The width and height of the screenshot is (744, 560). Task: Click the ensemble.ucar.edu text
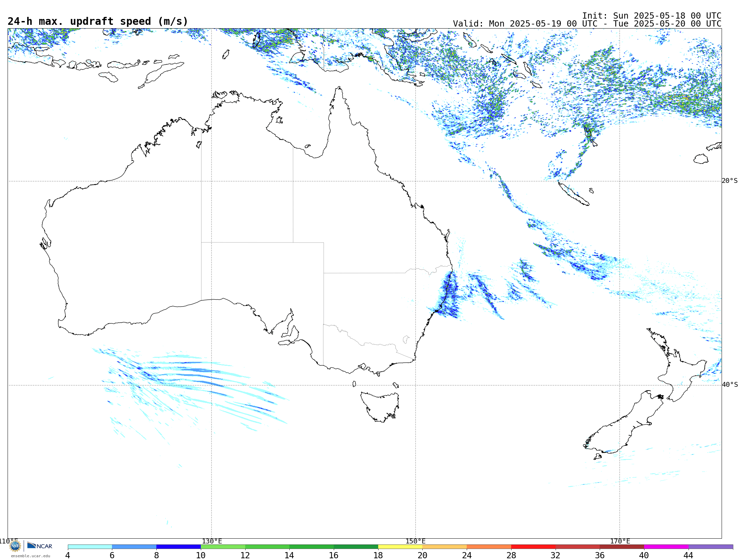point(31,556)
